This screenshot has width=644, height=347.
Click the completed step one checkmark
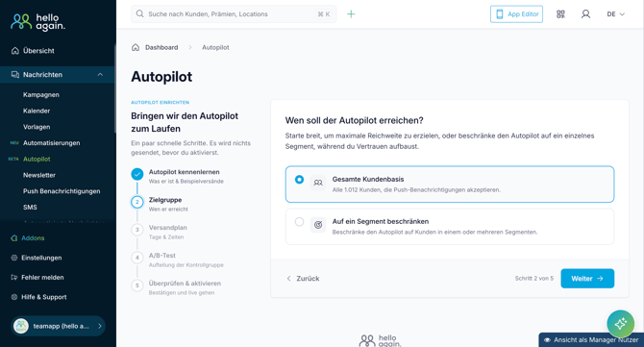click(137, 174)
